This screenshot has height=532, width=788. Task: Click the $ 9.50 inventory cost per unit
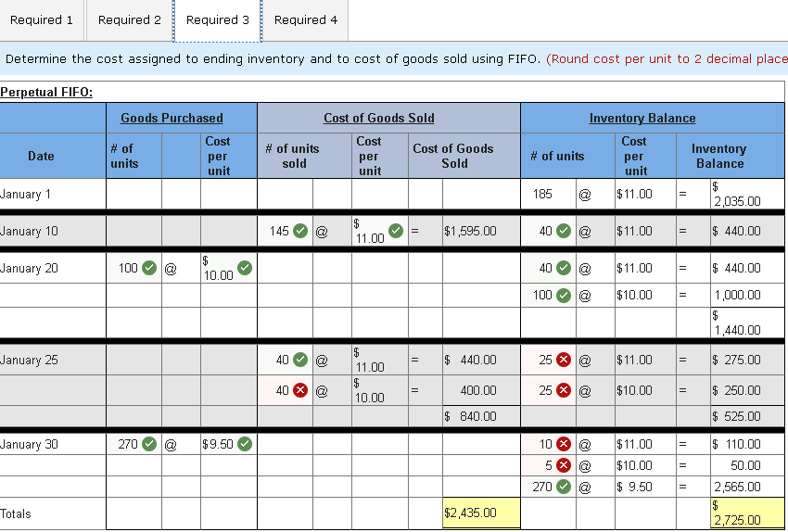click(645, 487)
